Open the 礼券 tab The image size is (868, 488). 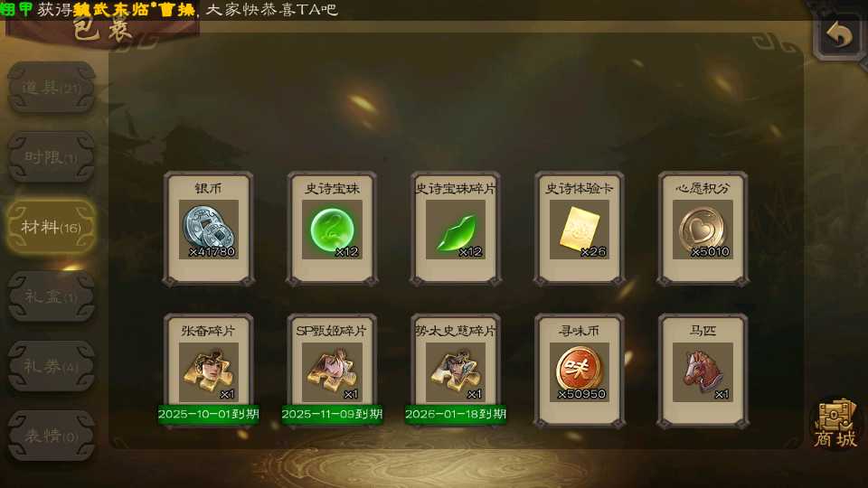pyautogui.click(x=52, y=366)
